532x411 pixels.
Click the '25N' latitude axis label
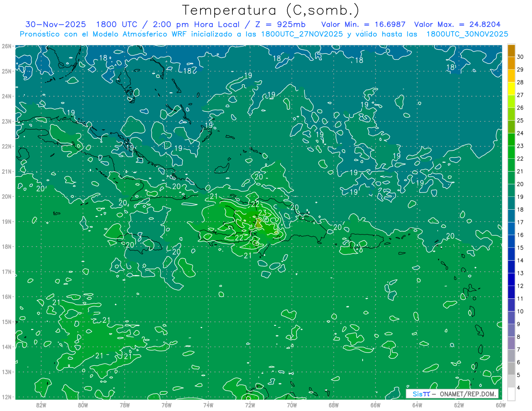coord(7,71)
